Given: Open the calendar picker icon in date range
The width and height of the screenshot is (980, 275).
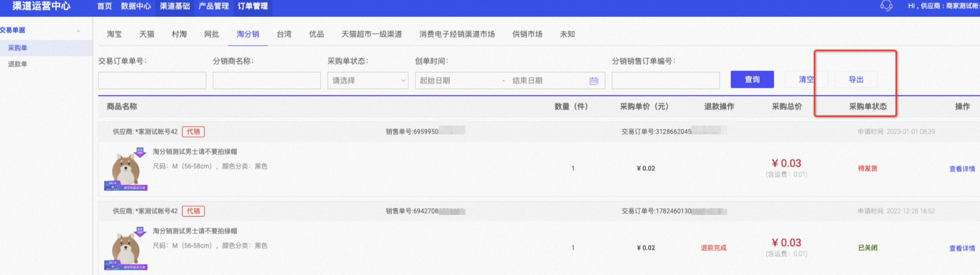Looking at the screenshot, I should [594, 81].
